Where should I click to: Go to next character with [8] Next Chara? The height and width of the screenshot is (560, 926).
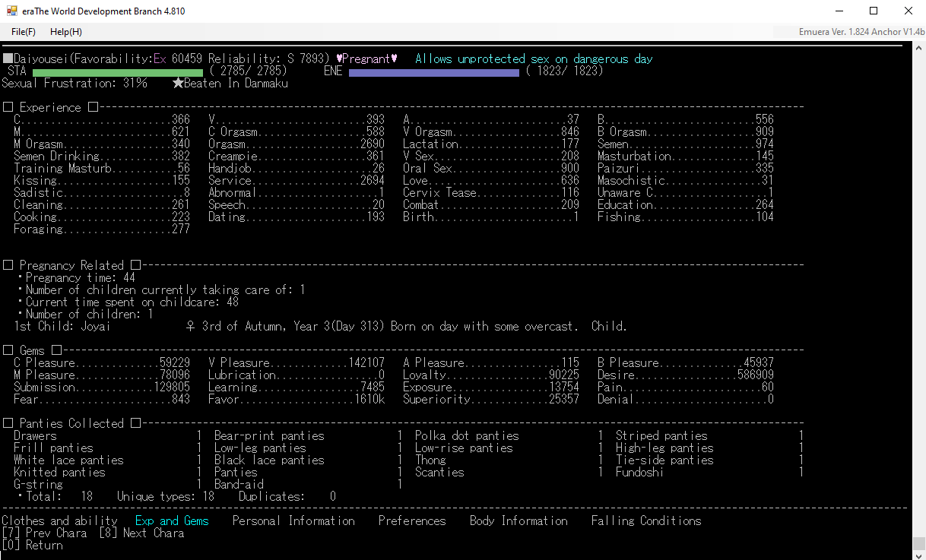pos(141,533)
